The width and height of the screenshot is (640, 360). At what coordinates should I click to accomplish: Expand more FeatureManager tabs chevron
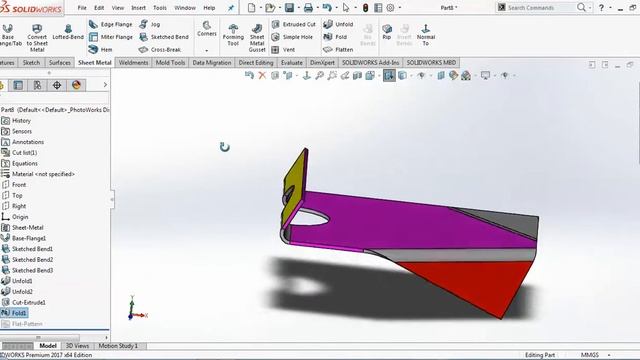coord(105,85)
